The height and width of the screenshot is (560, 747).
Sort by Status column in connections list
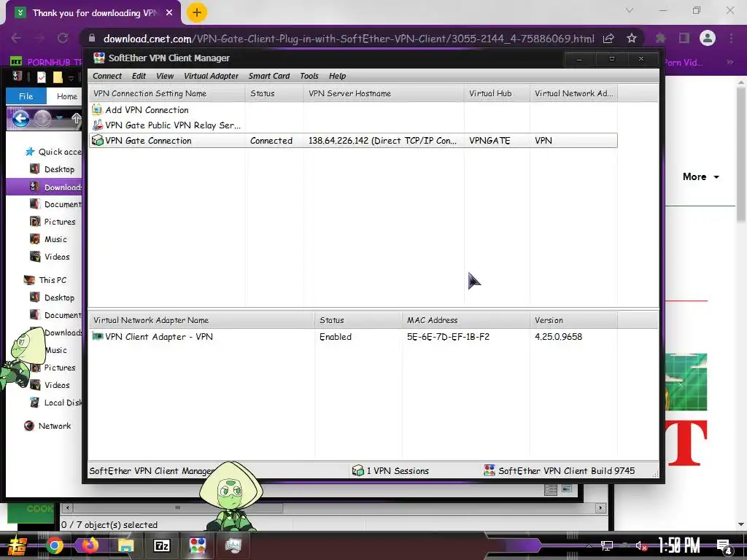(274, 93)
